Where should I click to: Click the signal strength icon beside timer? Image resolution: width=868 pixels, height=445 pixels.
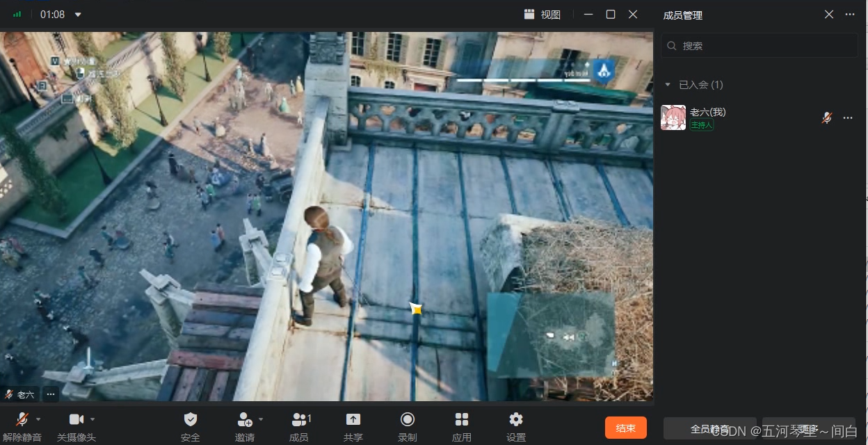(17, 14)
